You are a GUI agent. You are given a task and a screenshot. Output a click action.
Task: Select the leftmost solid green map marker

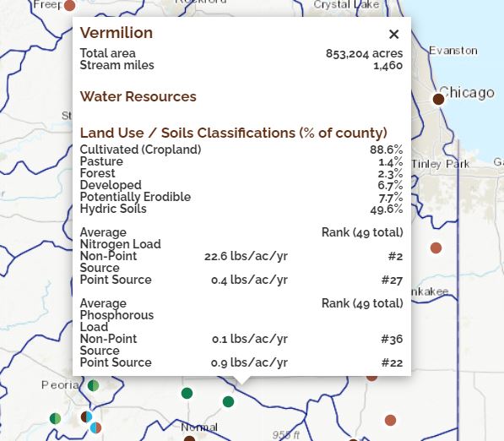tap(187, 393)
